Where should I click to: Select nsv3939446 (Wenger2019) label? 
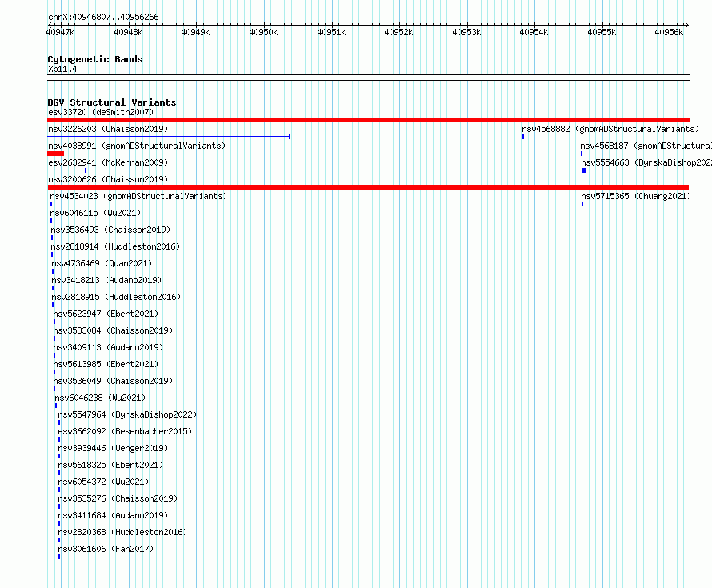coord(113,448)
